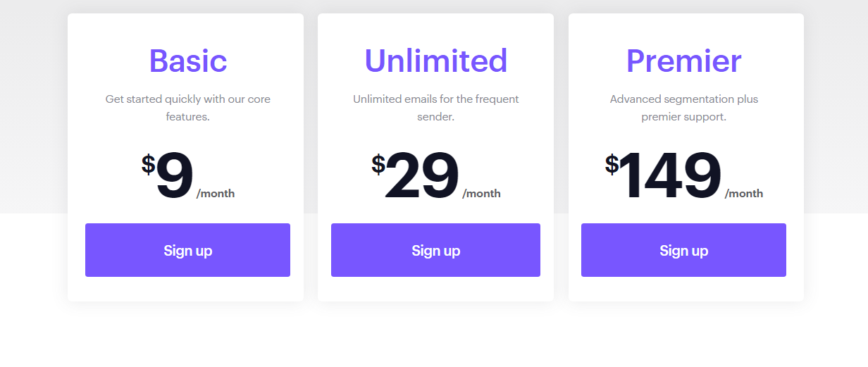This screenshot has height=367, width=868.
Task: Select the Basic plan heading
Action: [x=188, y=61]
